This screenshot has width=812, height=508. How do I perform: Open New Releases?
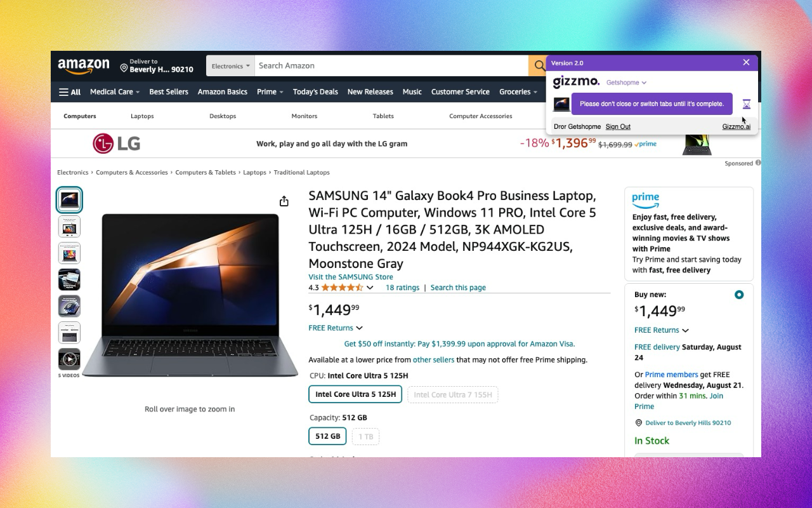pos(370,92)
